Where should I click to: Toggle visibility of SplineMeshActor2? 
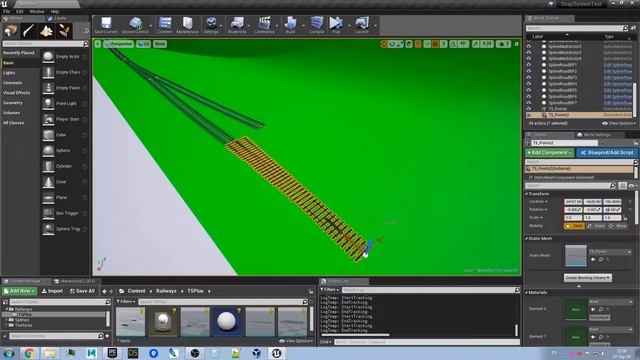coord(529,46)
